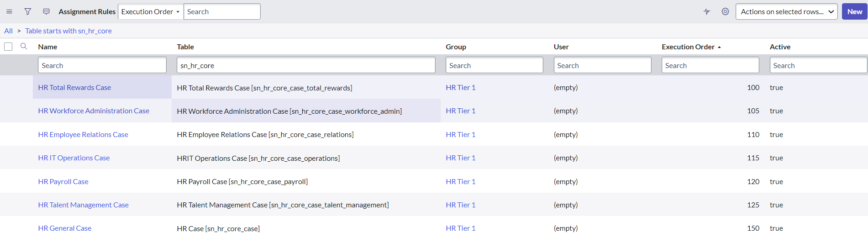Open HR Tier 1 group for Employee Relations
This screenshot has width=868, height=238.
click(x=461, y=134)
